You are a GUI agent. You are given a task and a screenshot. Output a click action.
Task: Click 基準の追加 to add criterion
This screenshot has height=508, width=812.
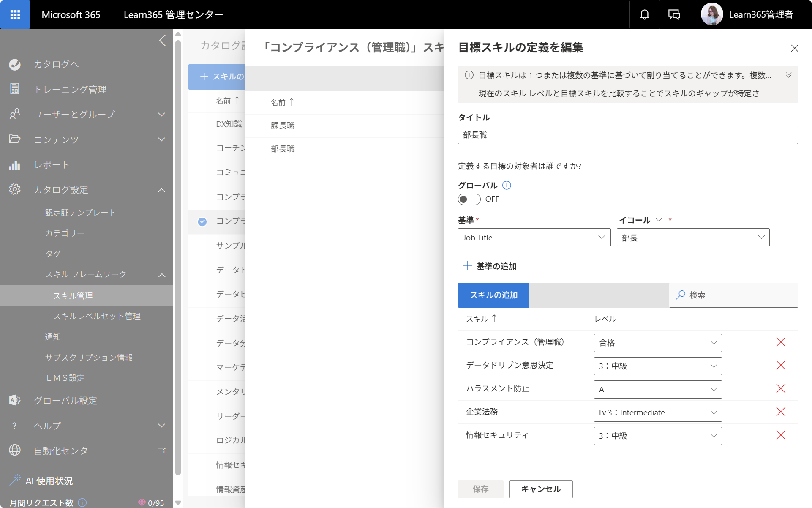[x=490, y=266]
